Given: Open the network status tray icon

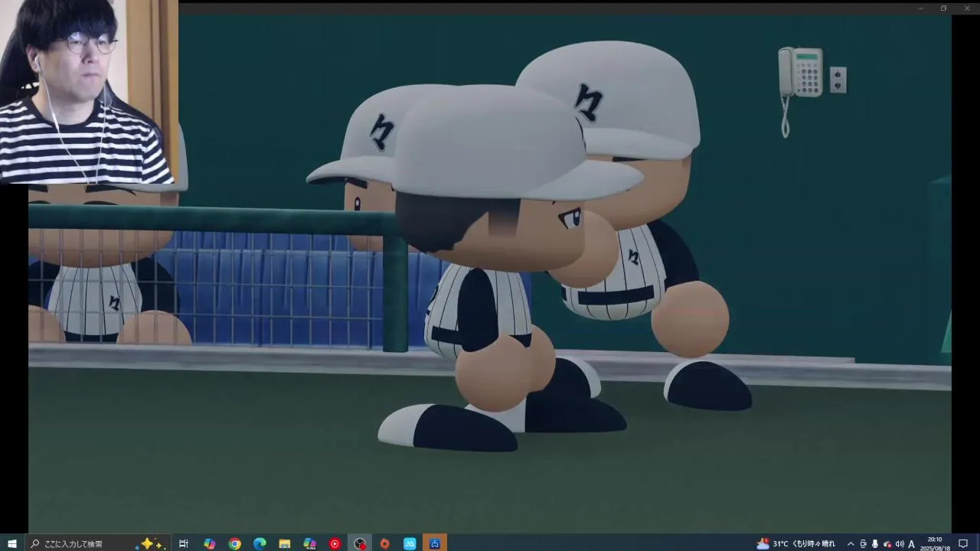Looking at the screenshot, I should [x=887, y=543].
